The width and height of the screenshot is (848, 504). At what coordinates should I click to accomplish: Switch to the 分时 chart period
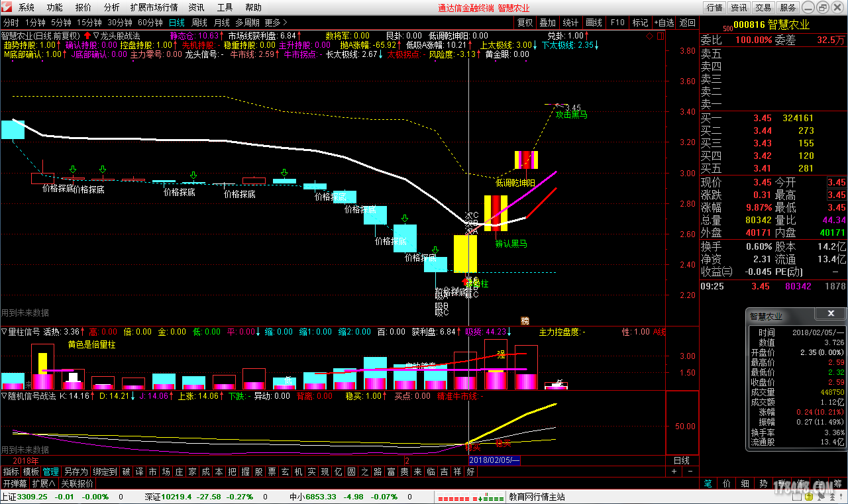tap(11, 23)
